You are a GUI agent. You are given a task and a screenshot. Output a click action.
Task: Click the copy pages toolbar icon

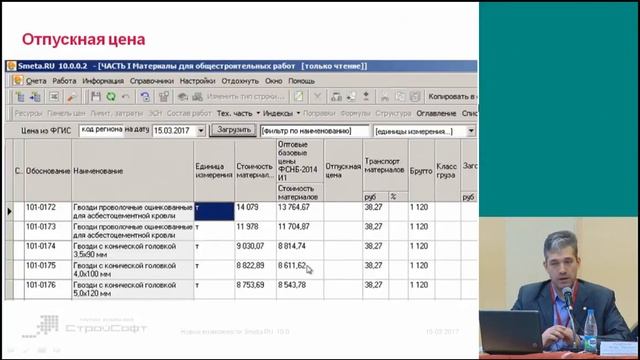tap(400, 97)
